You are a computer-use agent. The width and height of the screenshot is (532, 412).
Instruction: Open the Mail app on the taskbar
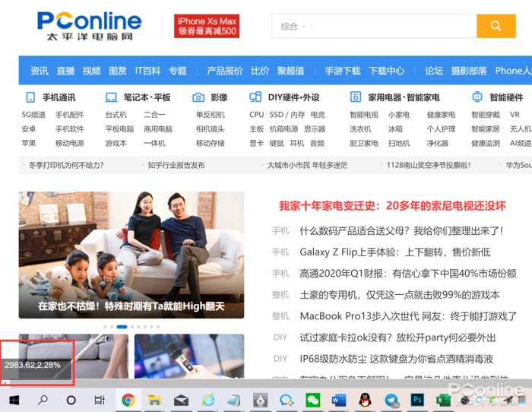pos(181,401)
